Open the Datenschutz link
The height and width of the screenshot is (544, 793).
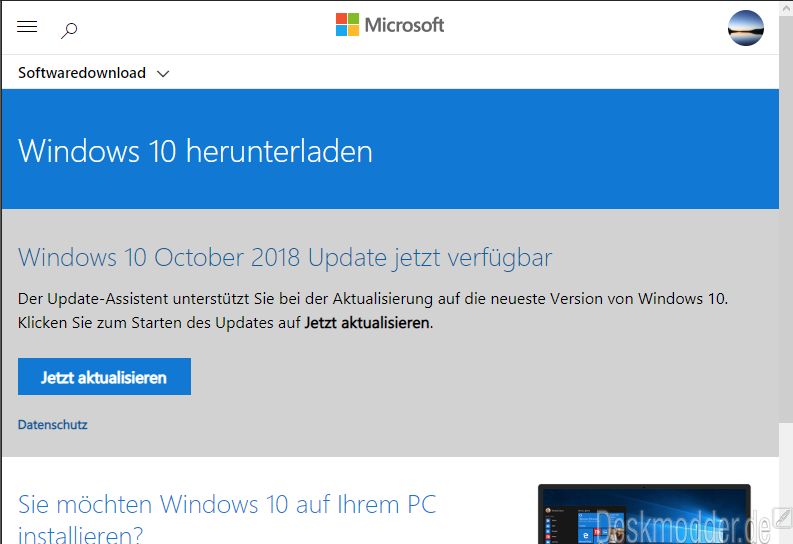click(53, 425)
